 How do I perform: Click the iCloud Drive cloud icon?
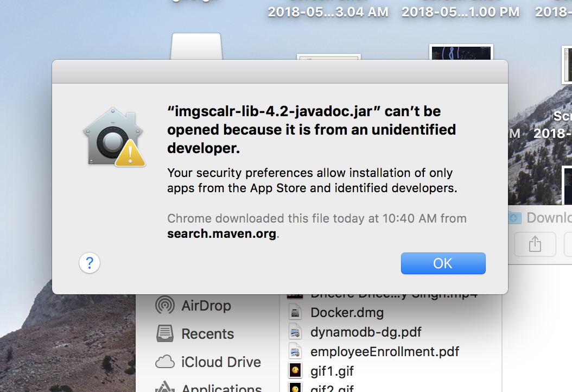tap(165, 362)
